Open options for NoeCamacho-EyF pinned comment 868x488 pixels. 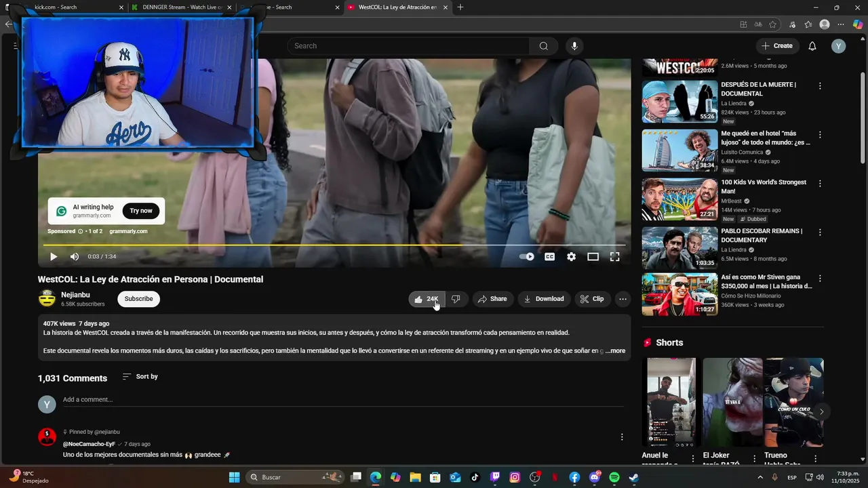click(622, 437)
